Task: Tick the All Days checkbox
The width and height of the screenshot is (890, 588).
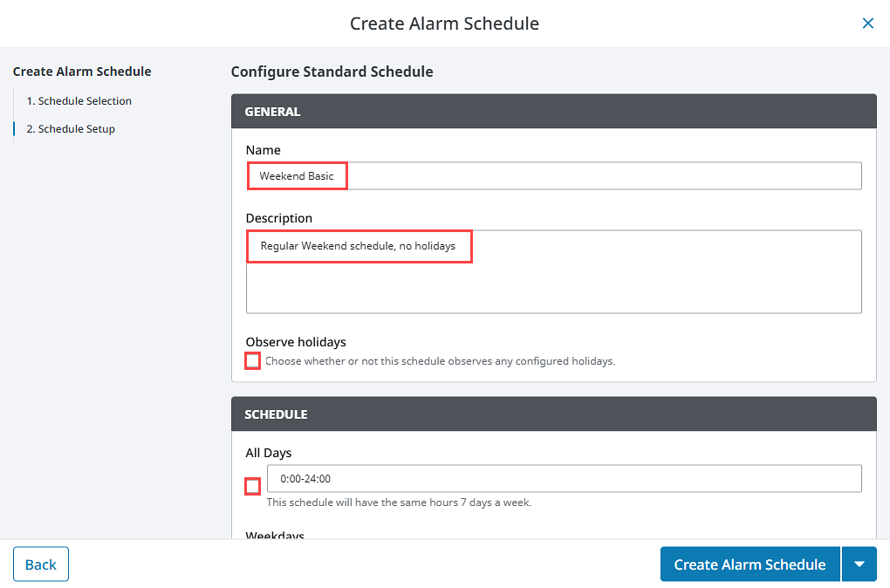Action: point(252,487)
